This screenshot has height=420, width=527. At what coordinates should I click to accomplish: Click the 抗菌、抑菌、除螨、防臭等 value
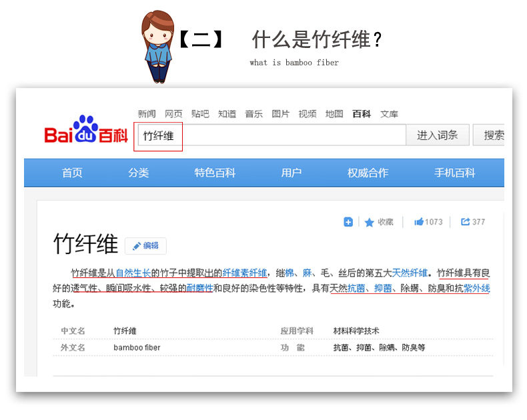point(379,347)
